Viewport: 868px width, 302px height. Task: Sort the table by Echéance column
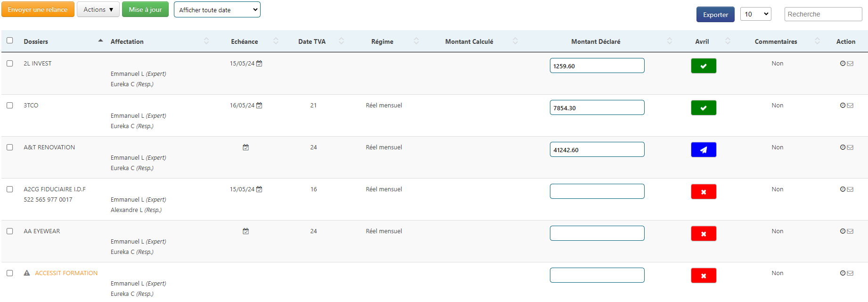245,41
